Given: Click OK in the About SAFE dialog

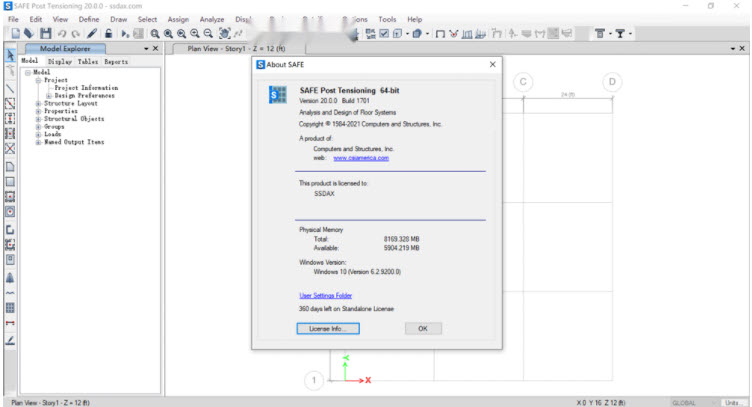Looking at the screenshot, I should (423, 328).
